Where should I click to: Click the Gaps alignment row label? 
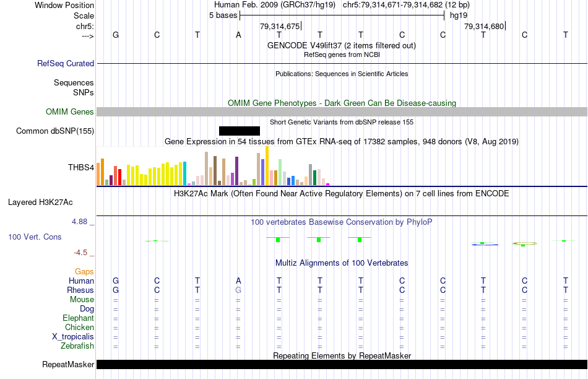84,271
